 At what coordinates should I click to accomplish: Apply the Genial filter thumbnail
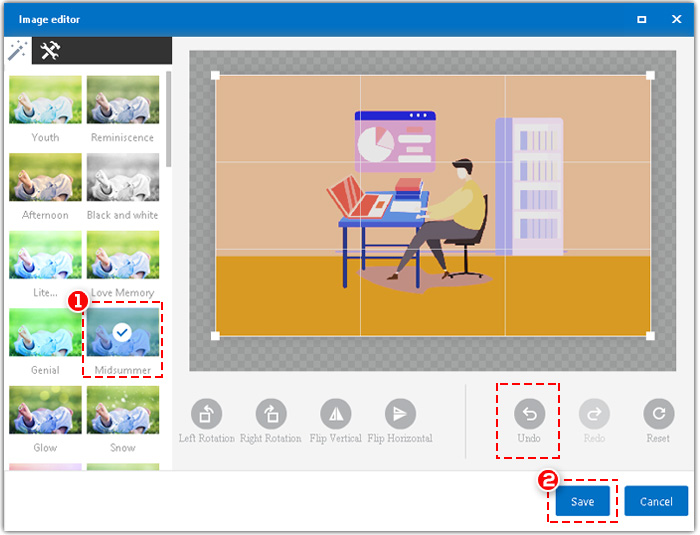46,332
